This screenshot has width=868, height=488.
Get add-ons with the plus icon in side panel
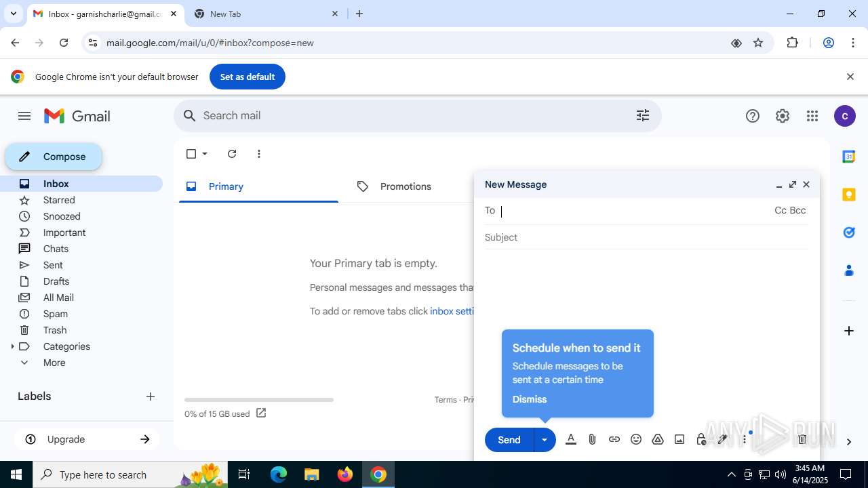848,331
